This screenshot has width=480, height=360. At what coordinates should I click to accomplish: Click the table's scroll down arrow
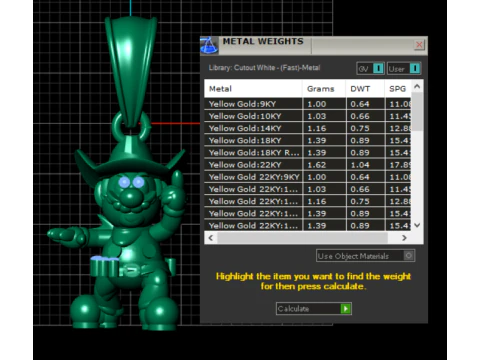point(417,225)
